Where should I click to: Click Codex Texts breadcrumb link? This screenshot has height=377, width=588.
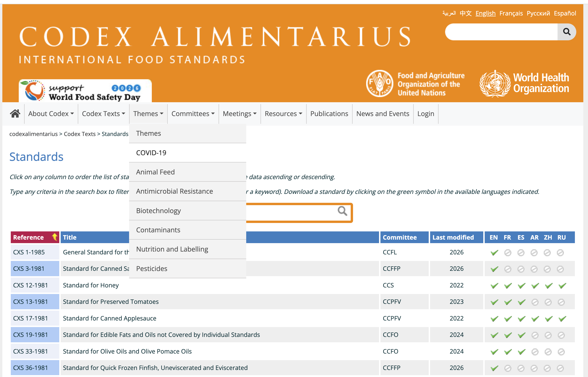(79, 134)
